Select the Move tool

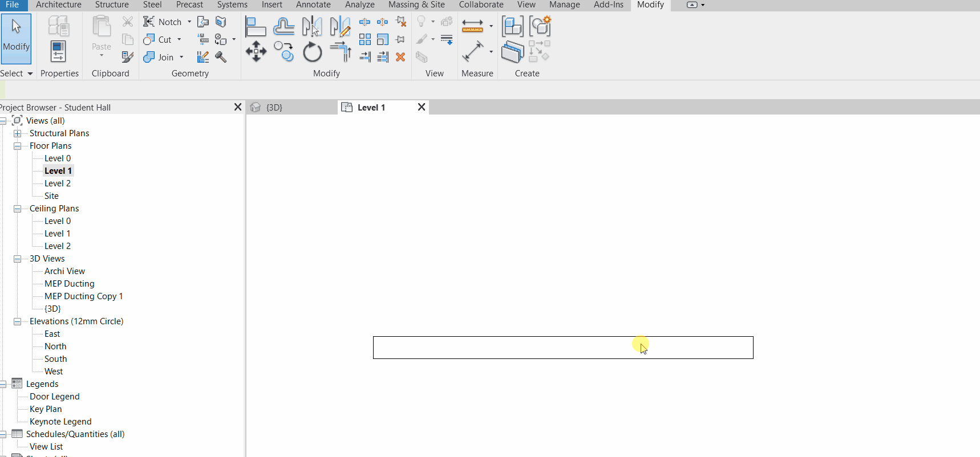tap(256, 52)
